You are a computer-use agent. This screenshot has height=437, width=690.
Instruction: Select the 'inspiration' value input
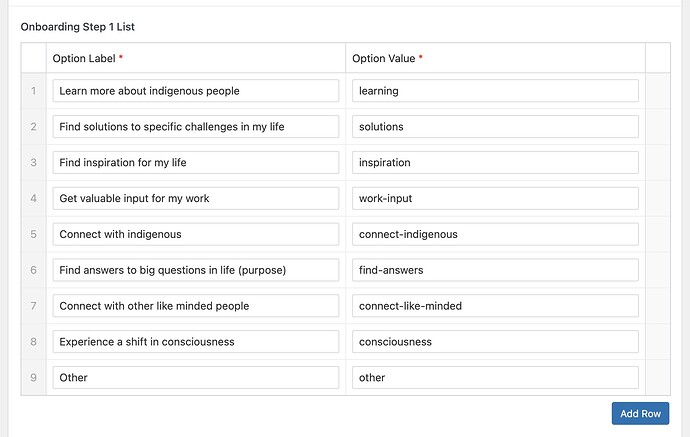click(x=495, y=162)
